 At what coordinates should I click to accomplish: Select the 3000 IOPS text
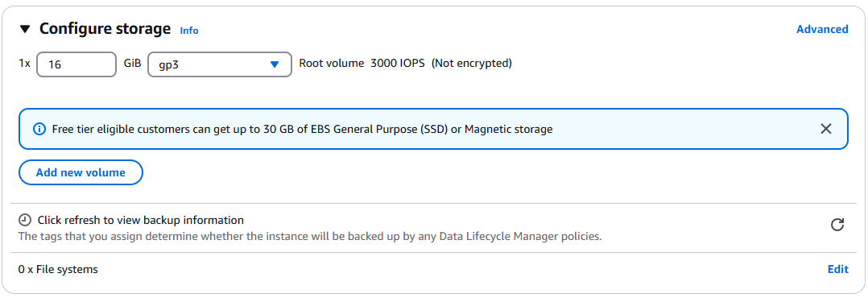(x=398, y=63)
